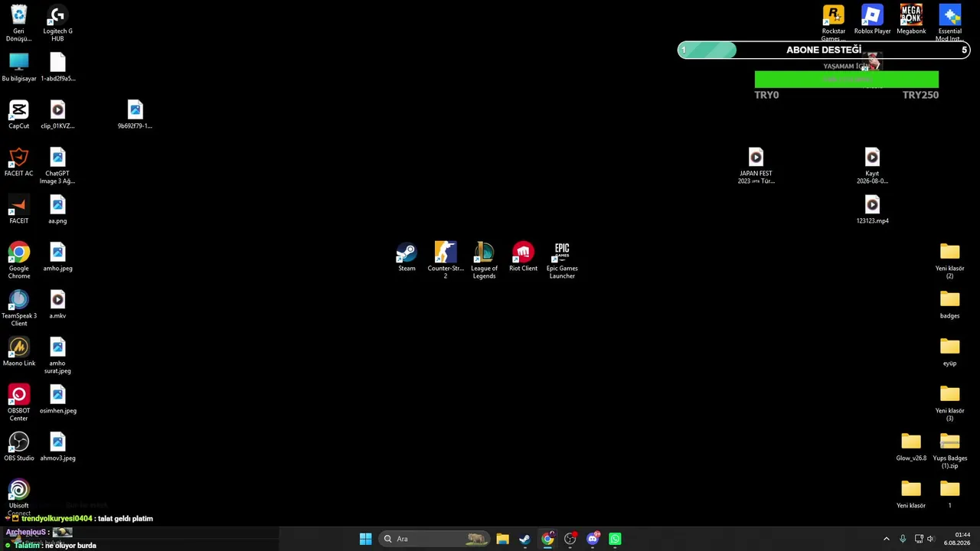Select the Geri Dönüşüm recycle bin icon
Image resolution: width=980 pixels, height=551 pixels.
(x=19, y=24)
